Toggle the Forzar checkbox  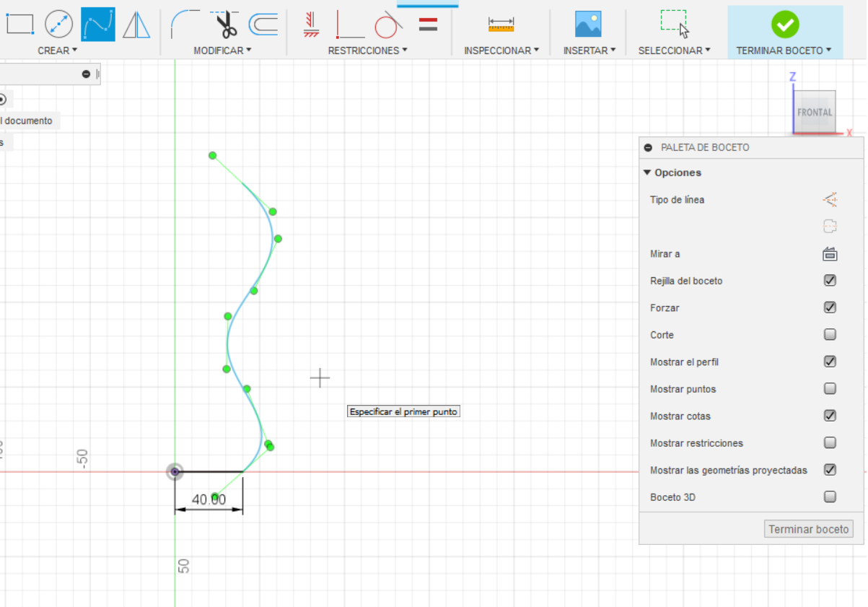(830, 307)
